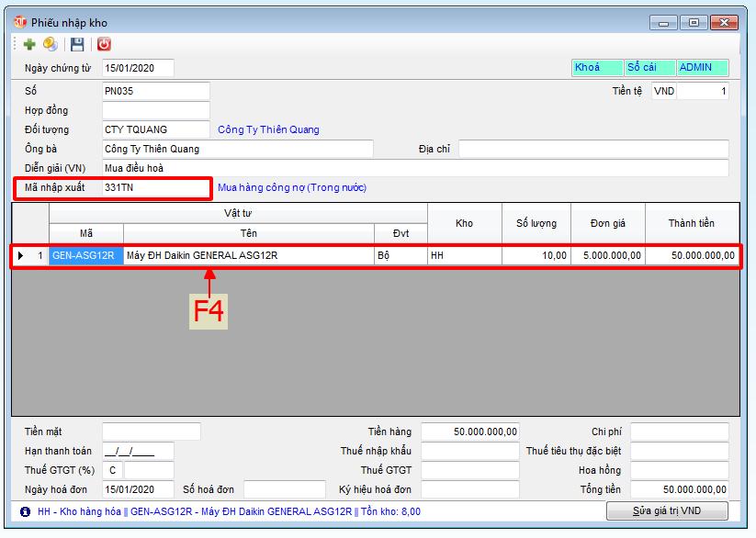Select row 1 using the black arrow indicator
This screenshot has height=538, width=756.
coord(21,255)
